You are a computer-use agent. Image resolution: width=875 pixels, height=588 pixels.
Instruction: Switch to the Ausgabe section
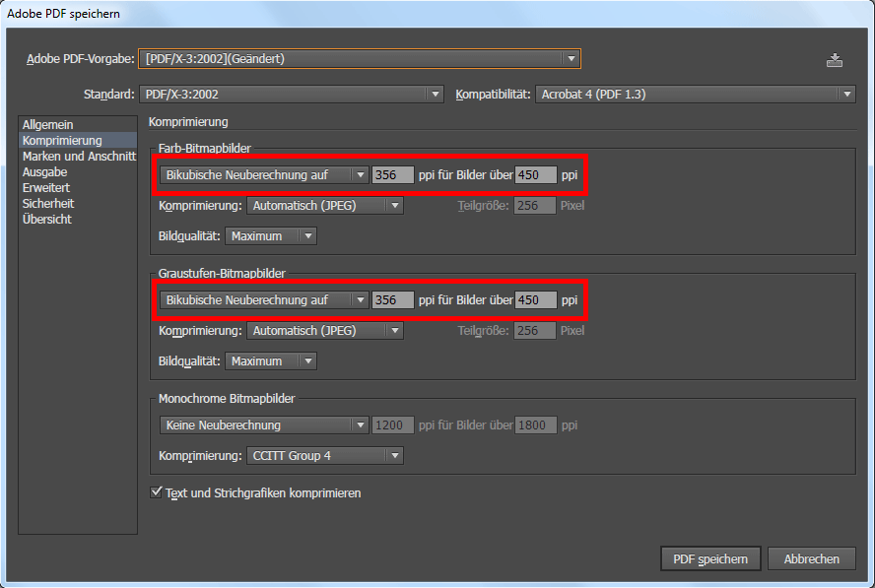pos(44,172)
